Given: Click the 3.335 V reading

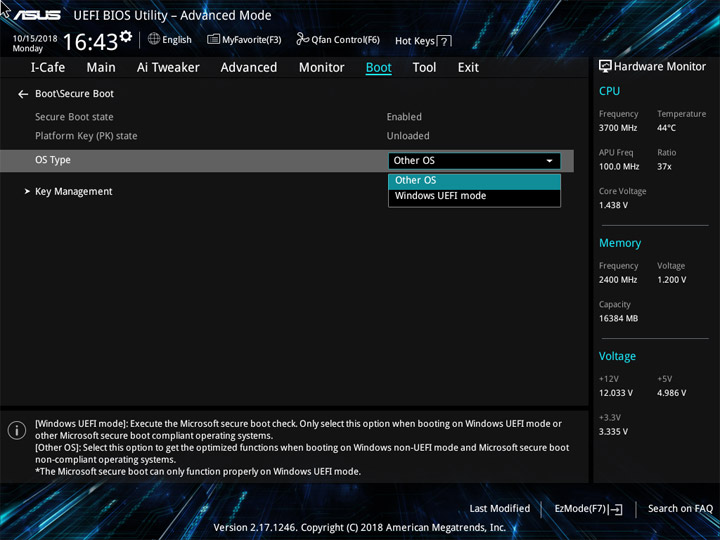Looking at the screenshot, I should [x=613, y=432].
